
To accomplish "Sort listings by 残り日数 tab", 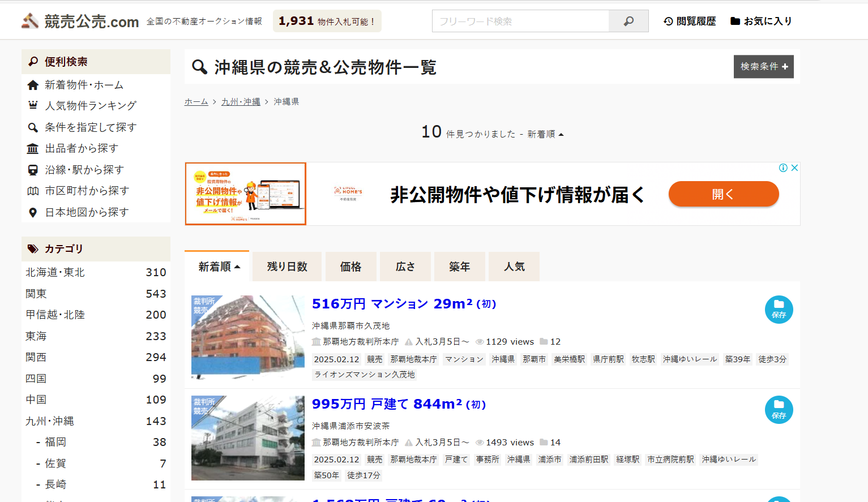I will (287, 267).
